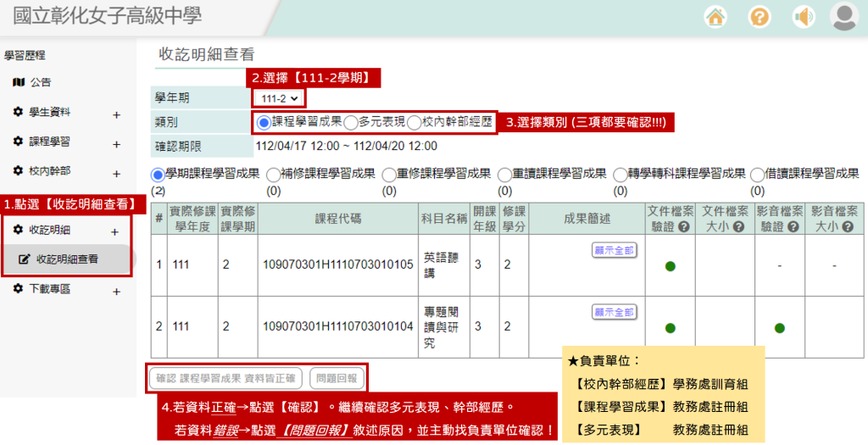Screen dimensions: 868x445
Task: Click the gear icon beside 課程學習
Action: (18, 142)
